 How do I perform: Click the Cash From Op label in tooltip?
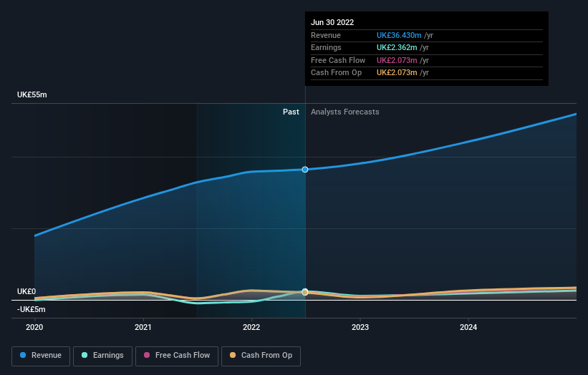[336, 73]
